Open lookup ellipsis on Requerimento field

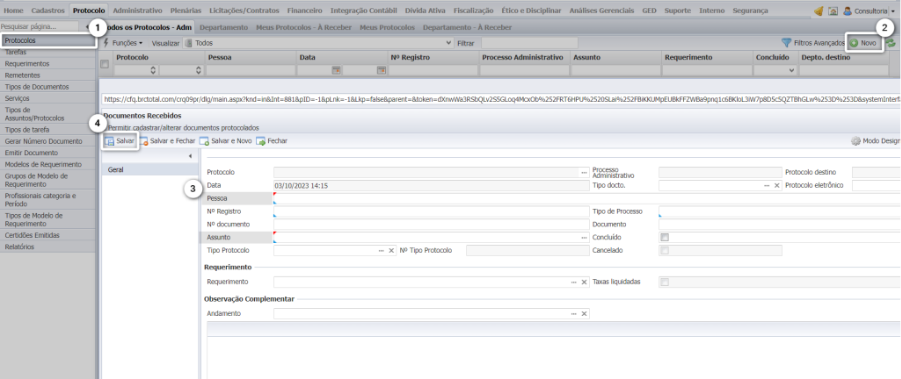(574, 282)
